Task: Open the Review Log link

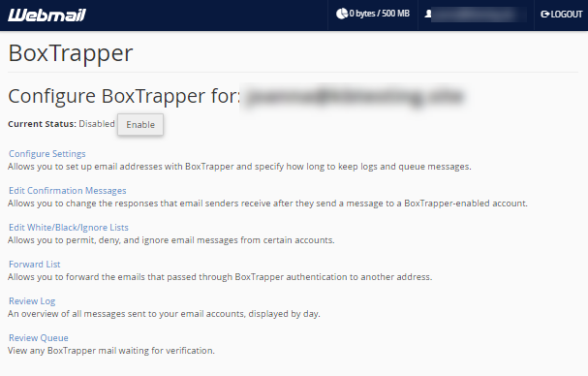Action: click(32, 301)
